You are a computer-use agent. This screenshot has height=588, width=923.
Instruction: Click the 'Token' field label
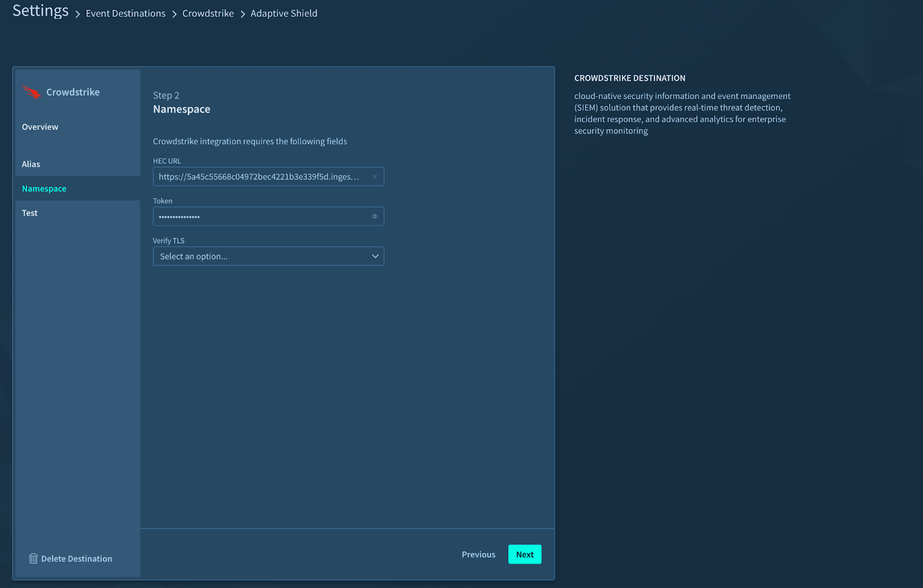163,201
